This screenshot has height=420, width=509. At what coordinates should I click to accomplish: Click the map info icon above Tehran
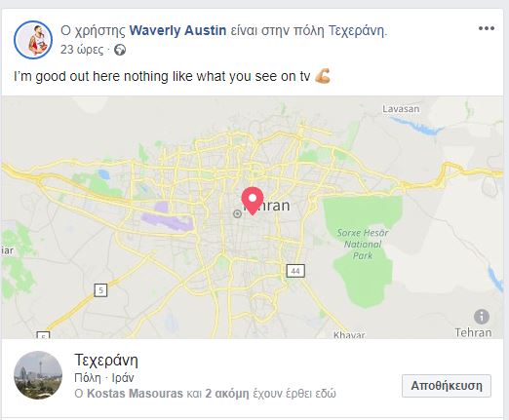click(x=482, y=317)
